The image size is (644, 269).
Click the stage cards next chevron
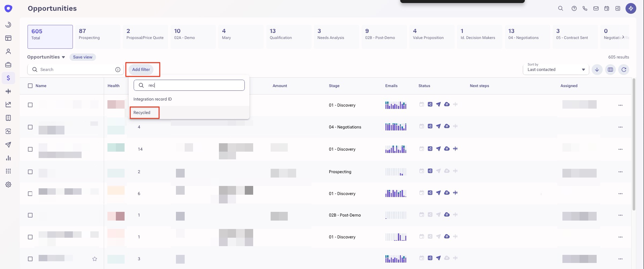[623, 37]
